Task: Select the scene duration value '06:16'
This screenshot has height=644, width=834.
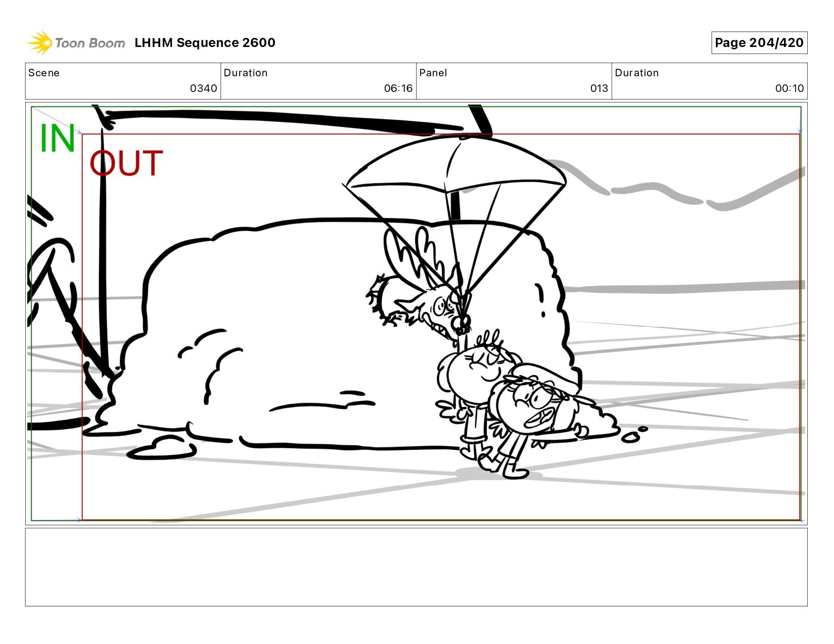Action: pyautogui.click(x=398, y=88)
